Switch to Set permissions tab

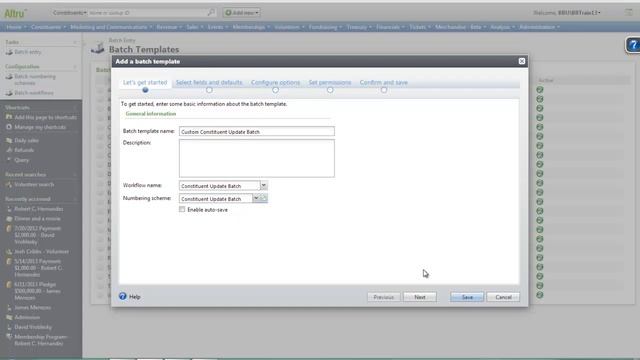pyautogui.click(x=330, y=82)
